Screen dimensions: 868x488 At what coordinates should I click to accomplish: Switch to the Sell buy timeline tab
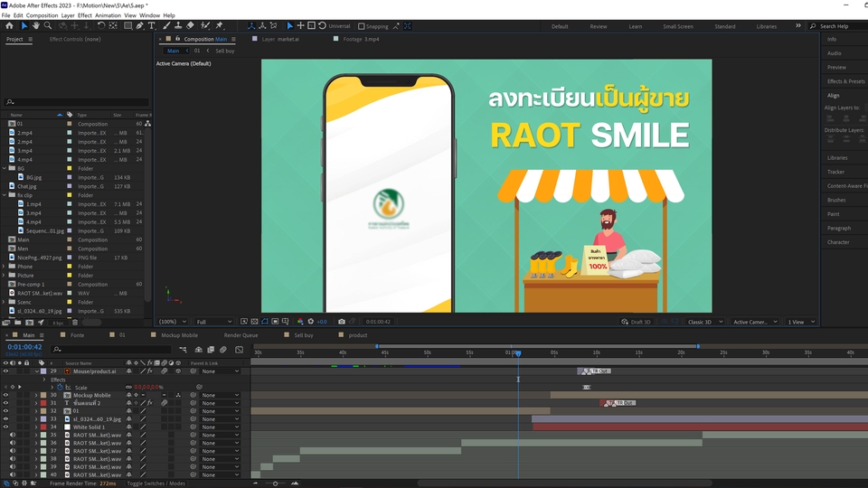tap(304, 334)
